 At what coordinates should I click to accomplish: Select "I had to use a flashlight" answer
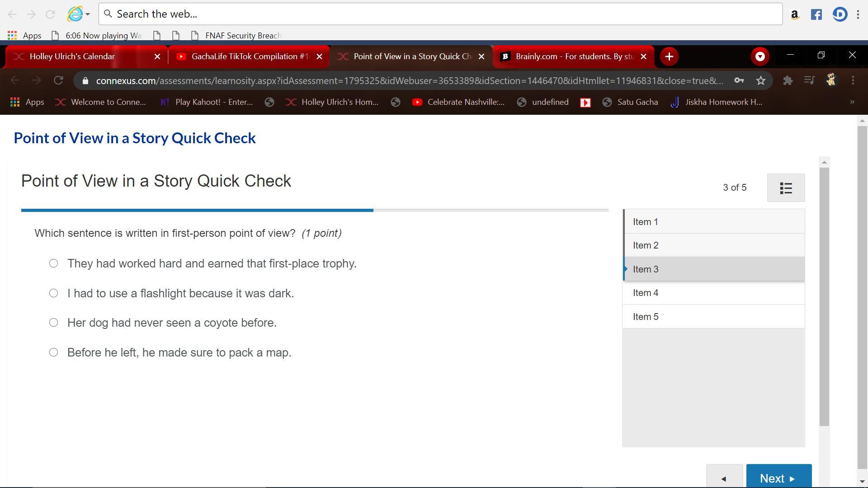(53, 293)
